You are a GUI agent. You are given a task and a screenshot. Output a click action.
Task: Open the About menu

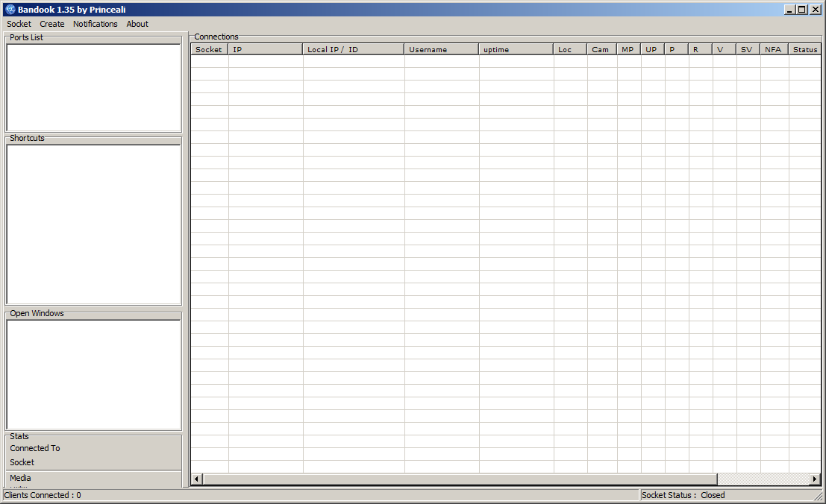[x=137, y=24]
